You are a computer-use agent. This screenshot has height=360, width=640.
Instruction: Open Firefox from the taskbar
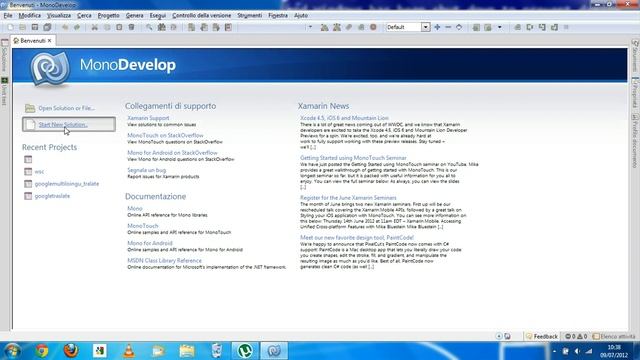pyautogui.click(x=71, y=351)
